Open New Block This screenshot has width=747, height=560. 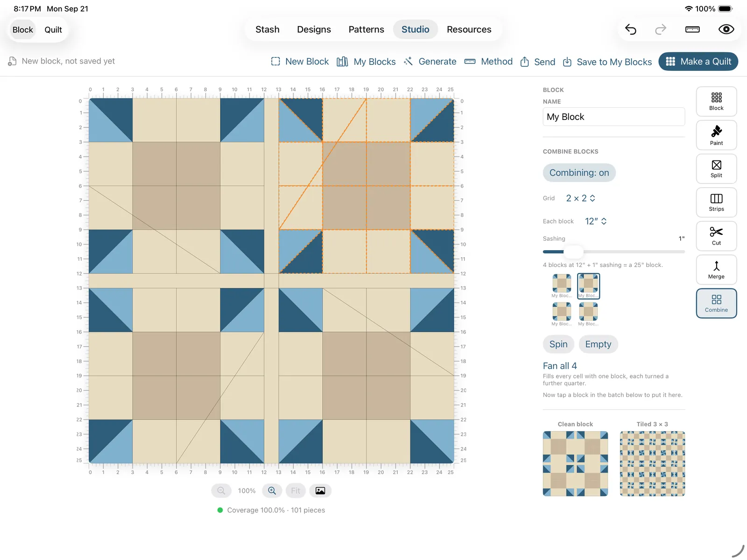click(x=300, y=62)
